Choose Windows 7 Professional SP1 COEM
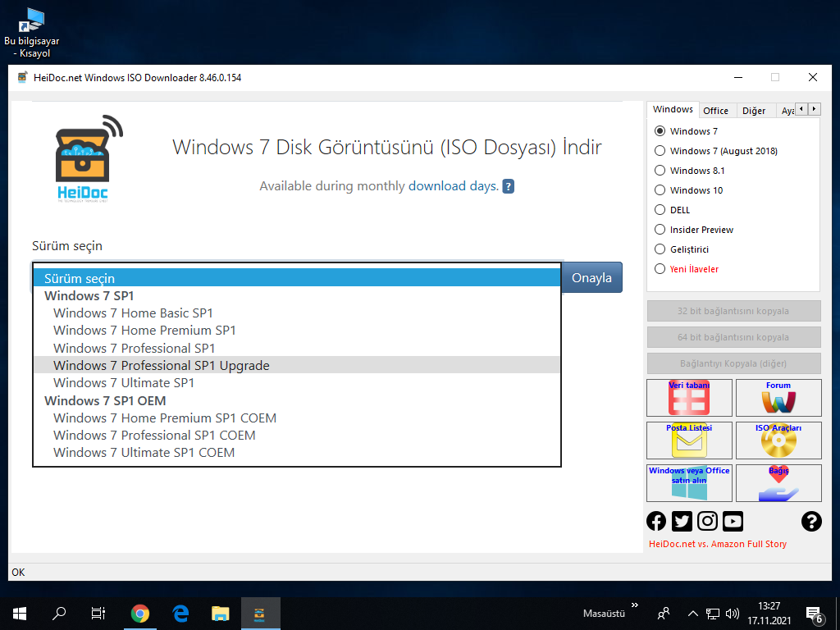This screenshot has width=840, height=630. (297, 435)
